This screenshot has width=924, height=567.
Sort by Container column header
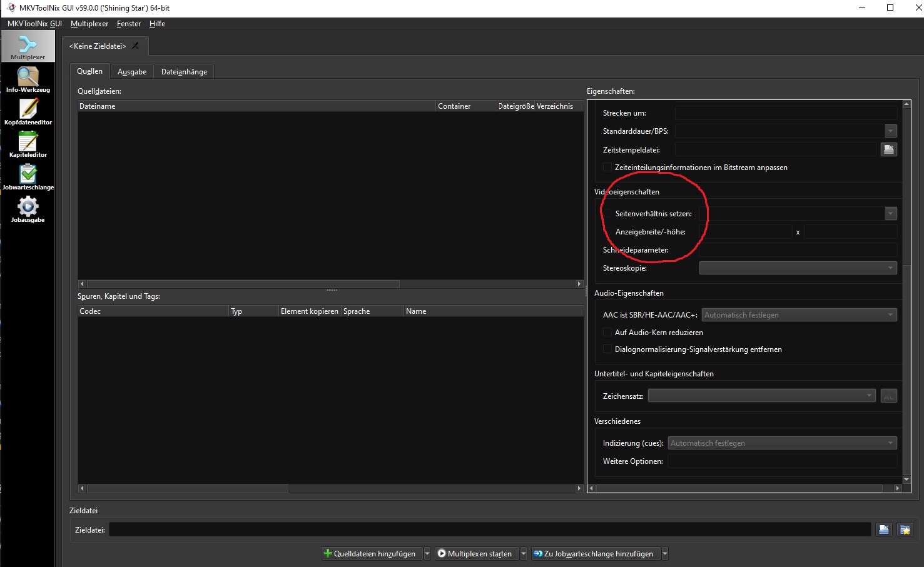[467, 106]
